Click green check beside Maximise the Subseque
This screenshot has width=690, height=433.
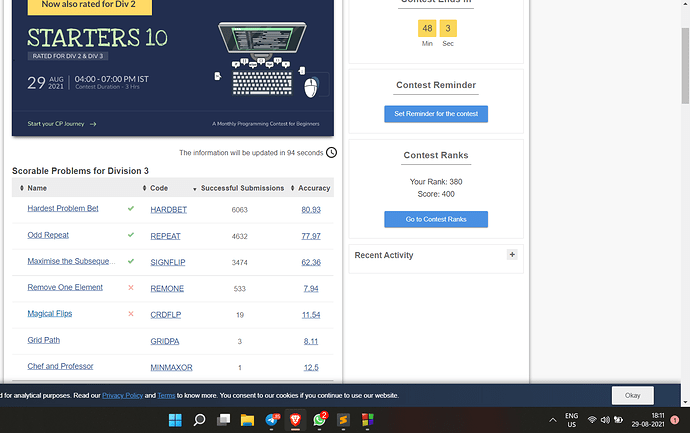pos(131,261)
